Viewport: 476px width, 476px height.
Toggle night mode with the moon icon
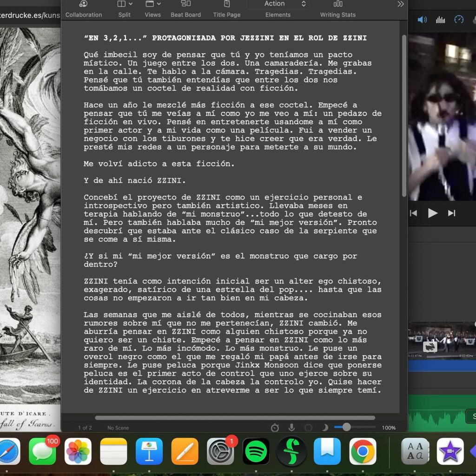click(325, 428)
